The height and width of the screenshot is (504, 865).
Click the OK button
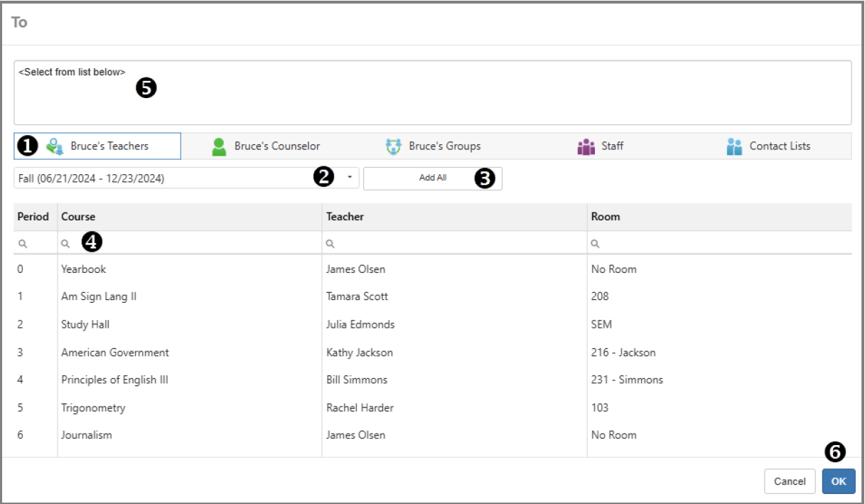pos(839,481)
